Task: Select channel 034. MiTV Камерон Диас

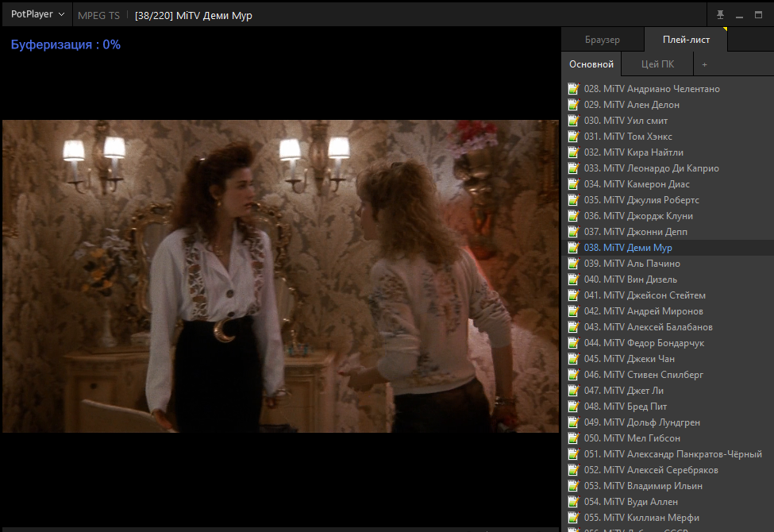Action: (x=668, y=184)
